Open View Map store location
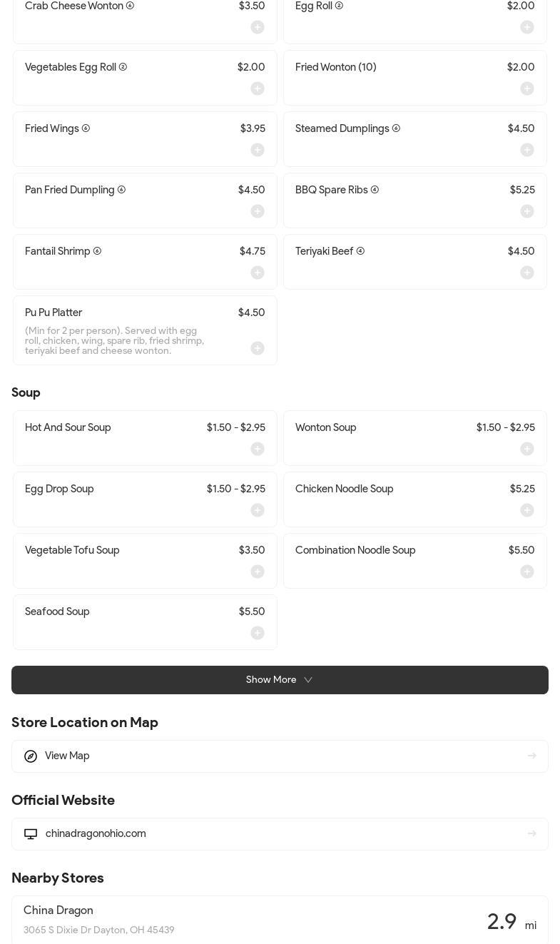560x944 pixels. pos(67,756)
